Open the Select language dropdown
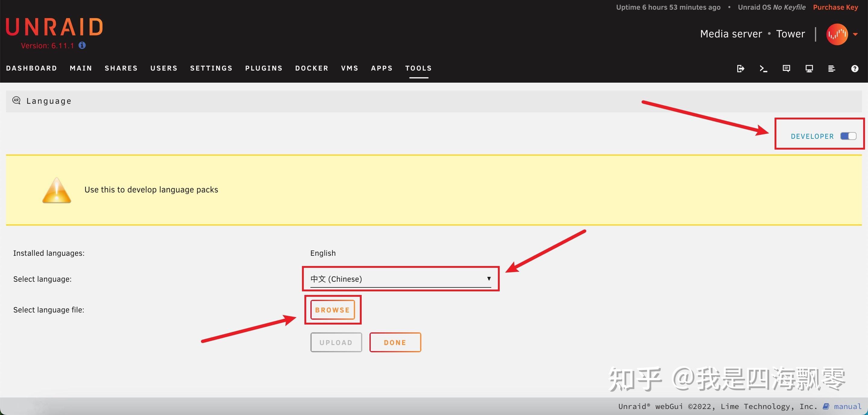 click(x=400, y=279)
